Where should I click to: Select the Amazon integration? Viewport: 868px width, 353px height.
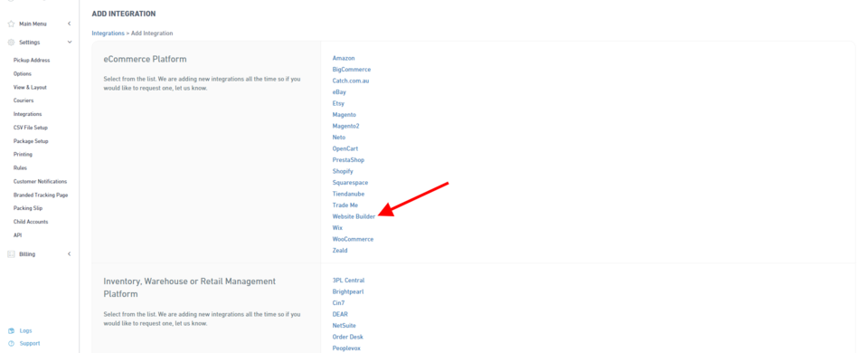(x=344, y=58)
